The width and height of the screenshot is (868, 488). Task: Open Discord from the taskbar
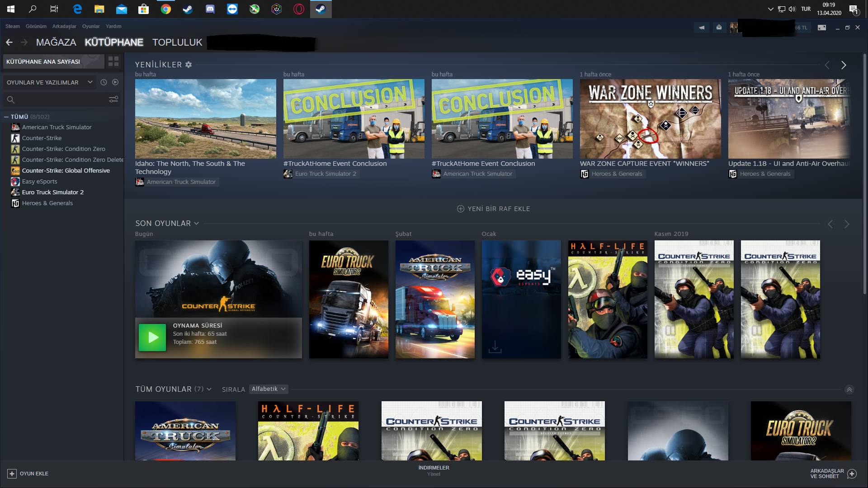pos(210,9)
